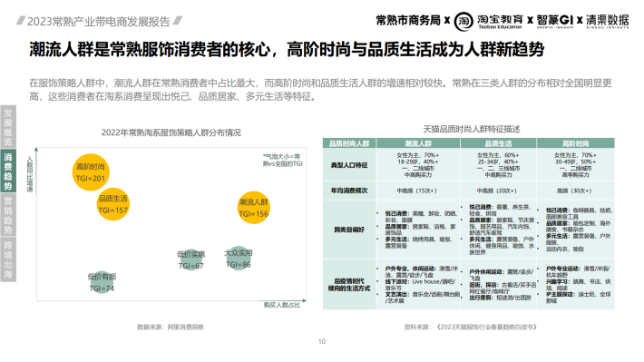Click the 潮流人群 table column header

(x=418, y=143)
